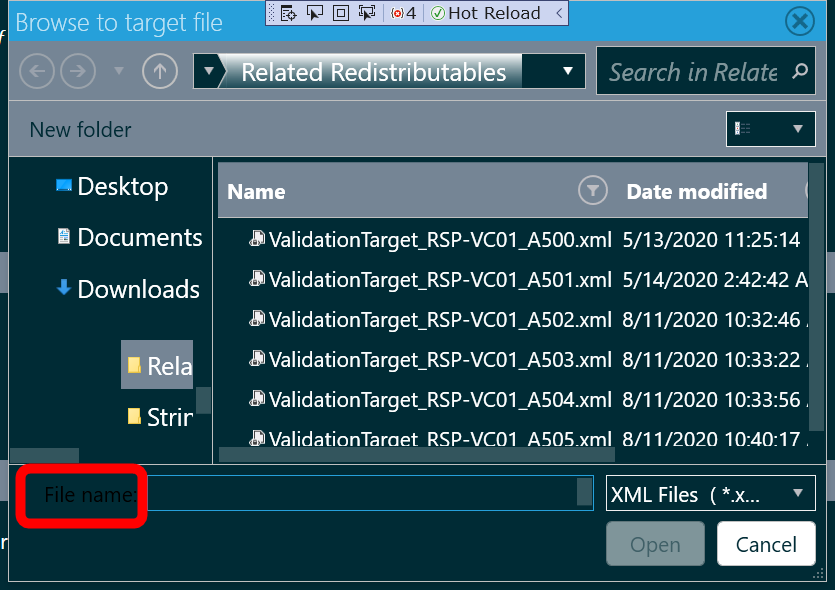The height and width of the screenshot is (590, 835).
Task: Focus the File name input field
Action: (370, 493)
